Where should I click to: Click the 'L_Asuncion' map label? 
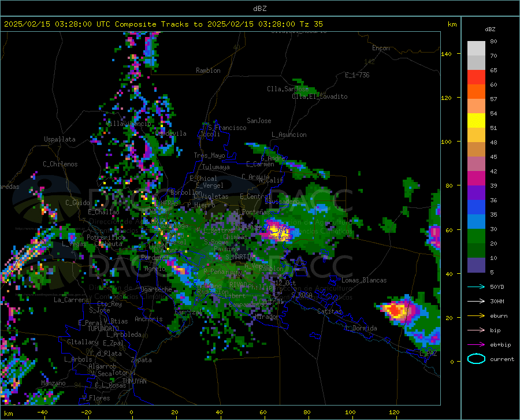point(289,135)
